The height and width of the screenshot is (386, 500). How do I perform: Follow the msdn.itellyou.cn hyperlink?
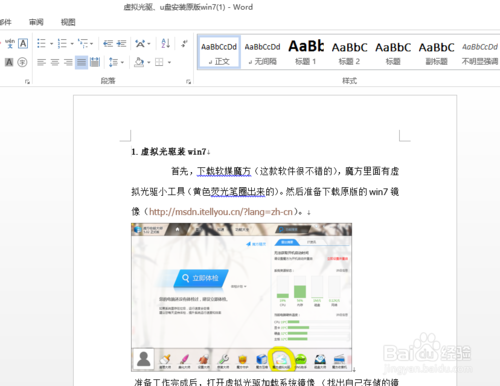click(221, 212)
